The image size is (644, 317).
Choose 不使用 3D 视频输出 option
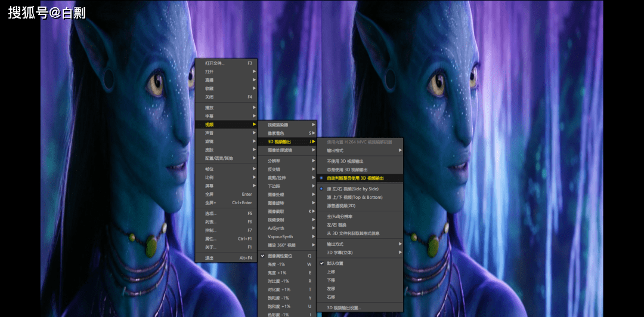[x=360, y=161]
